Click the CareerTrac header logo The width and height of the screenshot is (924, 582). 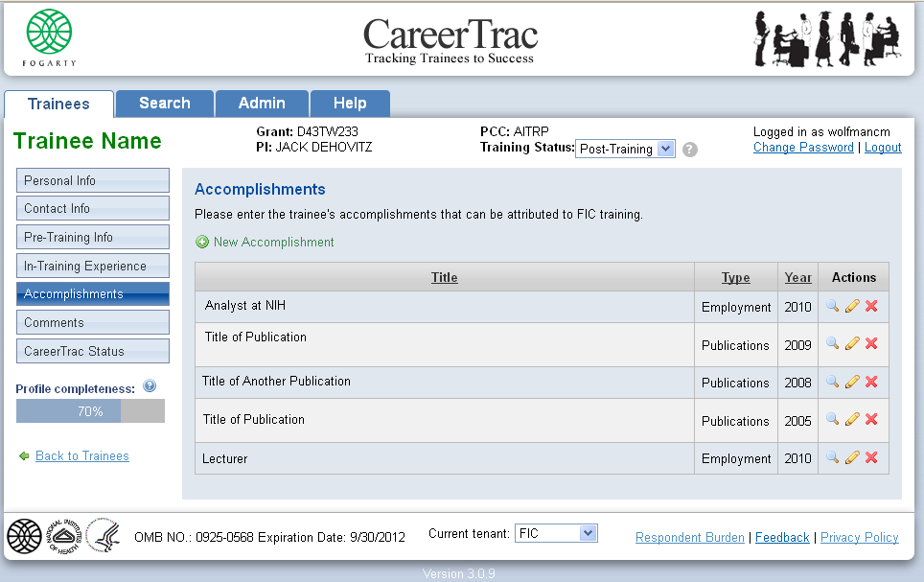click(450, 40)
